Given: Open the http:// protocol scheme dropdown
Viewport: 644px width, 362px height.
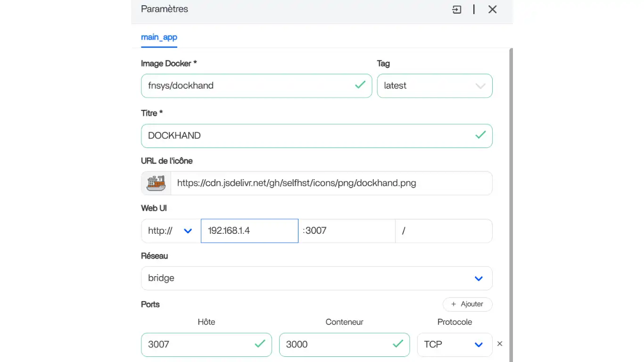Looking at the screenshot, I should 171,231.
